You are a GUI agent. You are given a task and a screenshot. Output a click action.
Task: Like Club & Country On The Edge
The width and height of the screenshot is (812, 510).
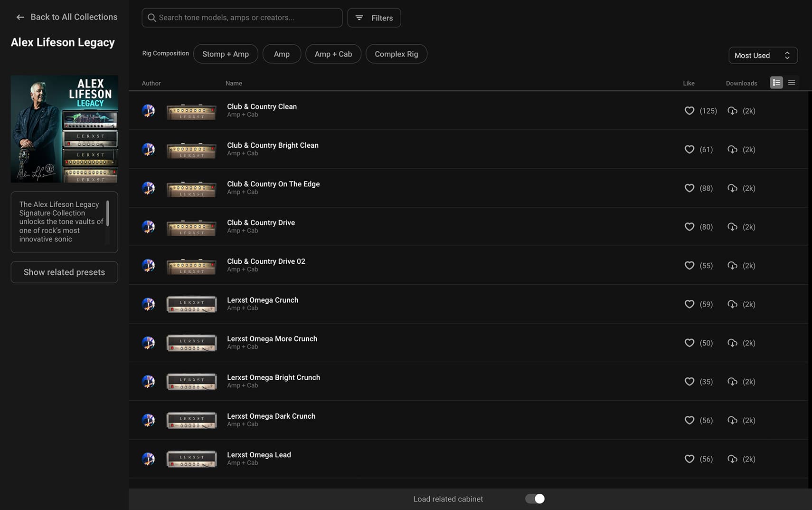click(689, 188)
